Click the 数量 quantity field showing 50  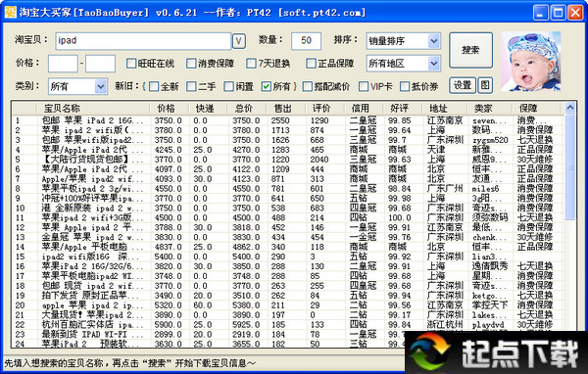click(x=306, y=41)
